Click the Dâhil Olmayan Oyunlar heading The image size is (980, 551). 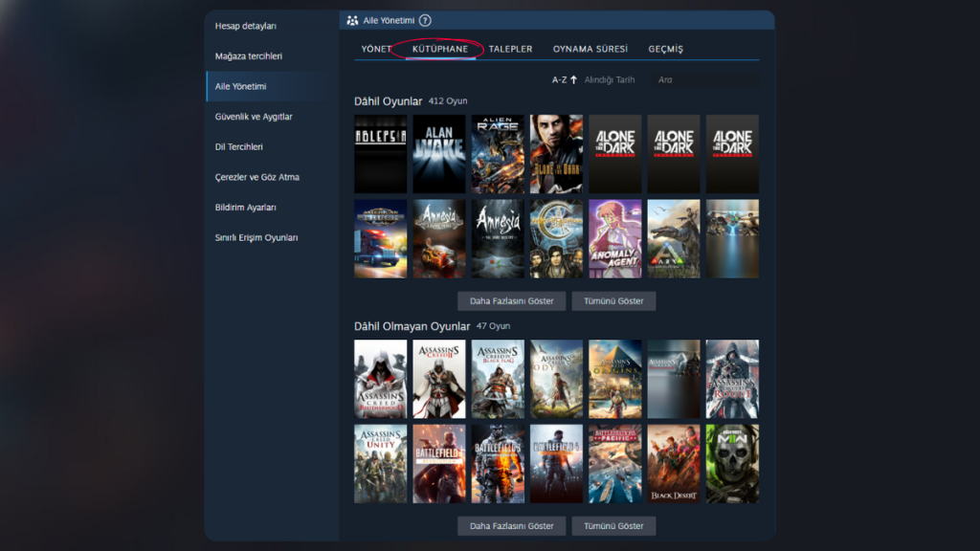412,326
